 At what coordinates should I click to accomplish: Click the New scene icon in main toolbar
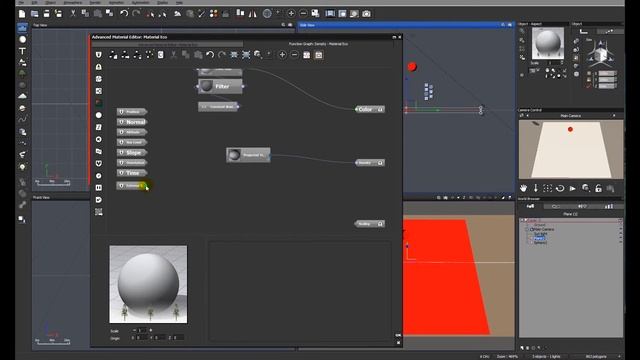click(22, 14)
